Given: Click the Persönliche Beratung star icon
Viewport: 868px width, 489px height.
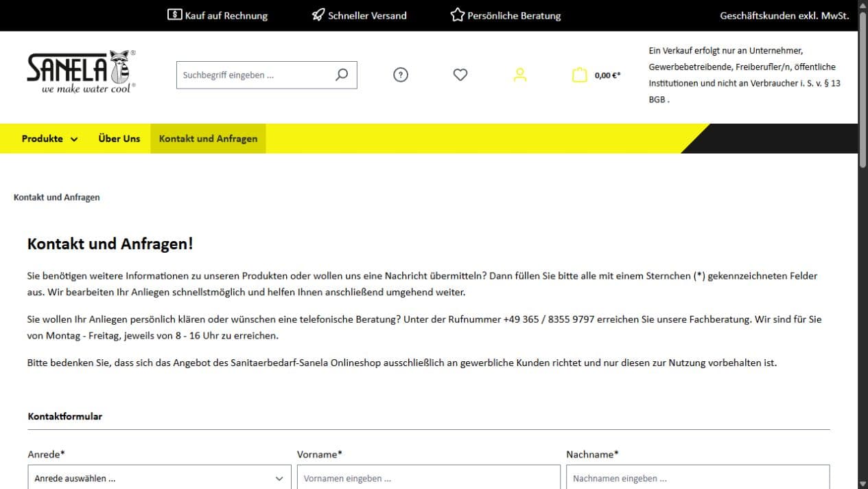Looking at the screenshot, I should [458, 14].
